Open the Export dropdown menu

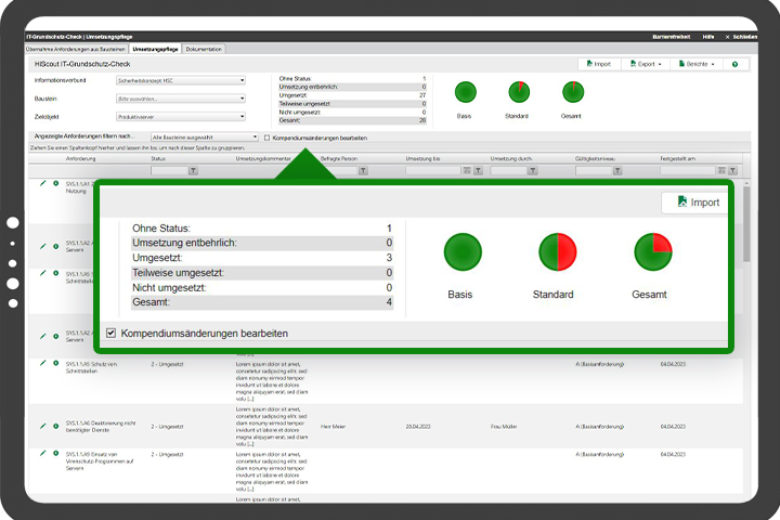(646, 64)
